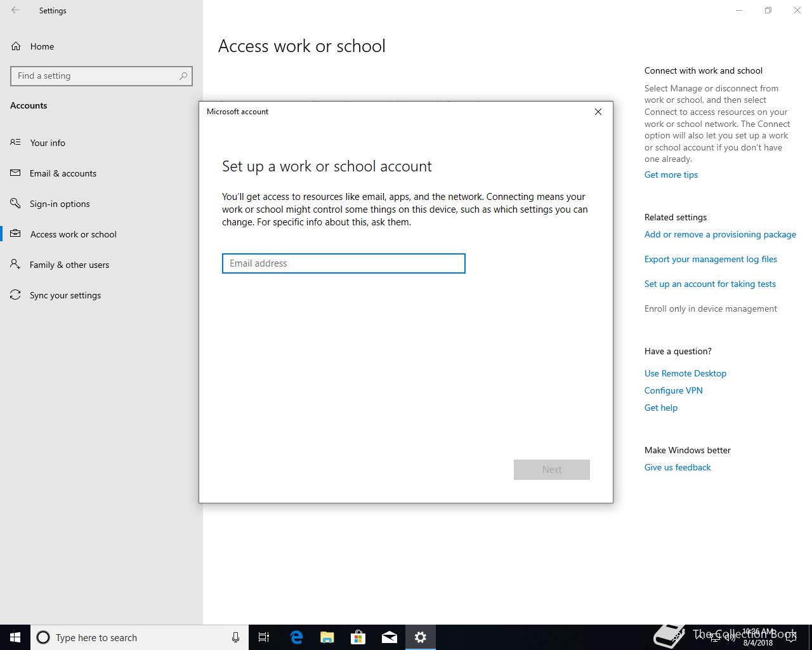Open Sign-in options

click(60, 204)
